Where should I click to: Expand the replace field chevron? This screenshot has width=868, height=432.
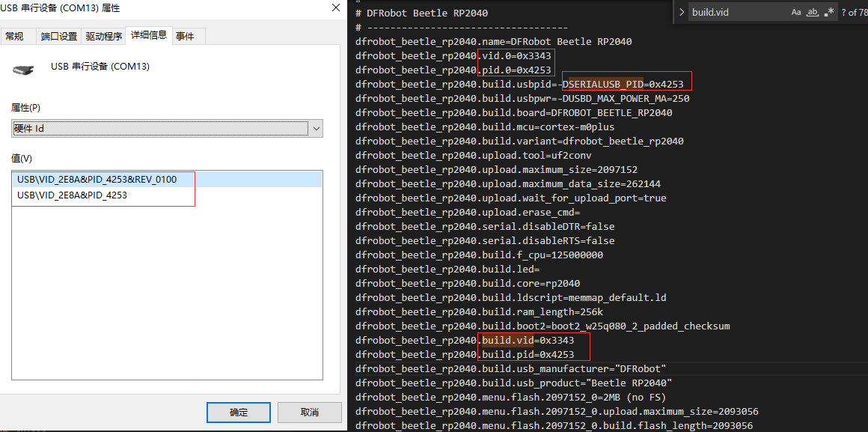(x=682, y=12)
